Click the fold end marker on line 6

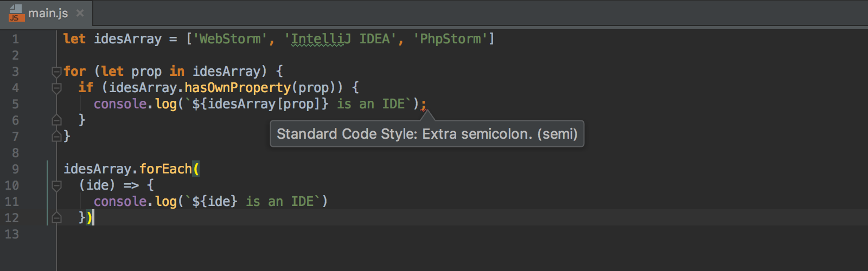pos(56,120)
